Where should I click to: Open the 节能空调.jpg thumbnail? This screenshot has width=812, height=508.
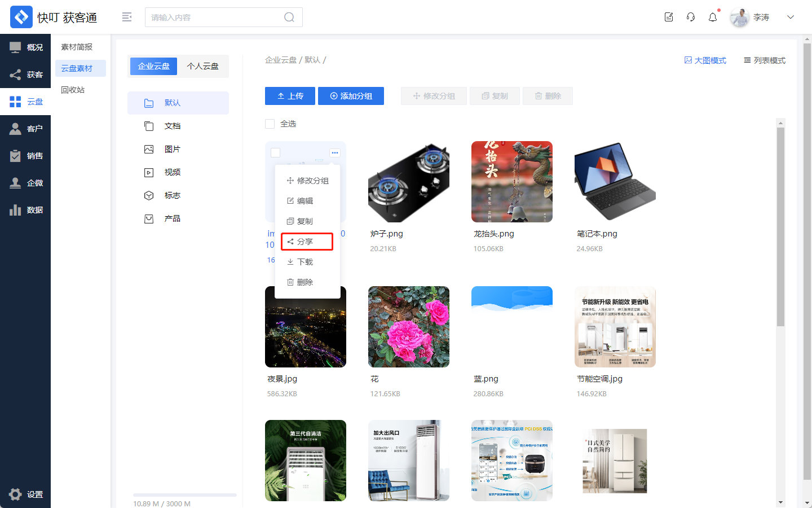click(x=615, y=327)
